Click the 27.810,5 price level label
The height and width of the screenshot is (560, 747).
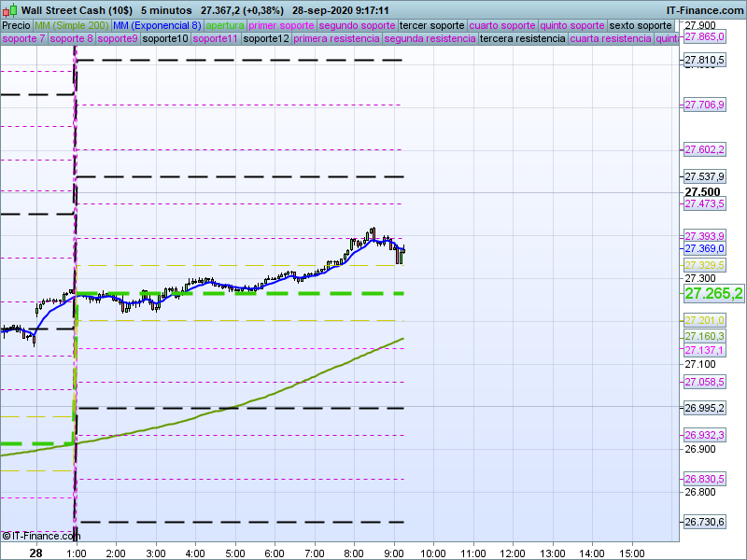tap(704, 61)
